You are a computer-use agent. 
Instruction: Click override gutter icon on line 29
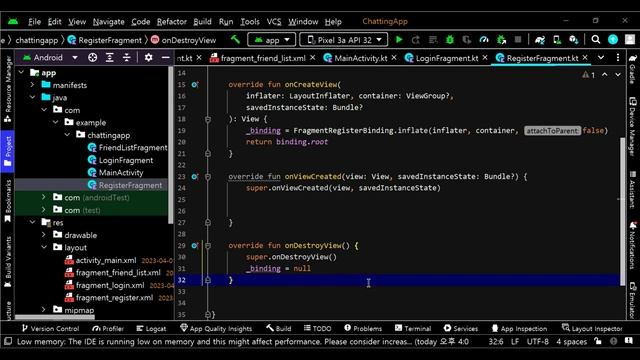195,246
